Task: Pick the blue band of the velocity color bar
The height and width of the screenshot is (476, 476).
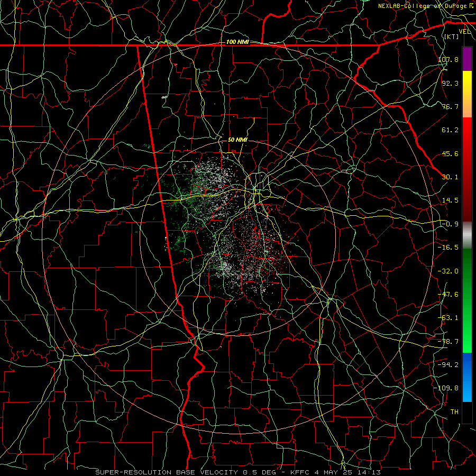Action: click(x=467, y=377)
